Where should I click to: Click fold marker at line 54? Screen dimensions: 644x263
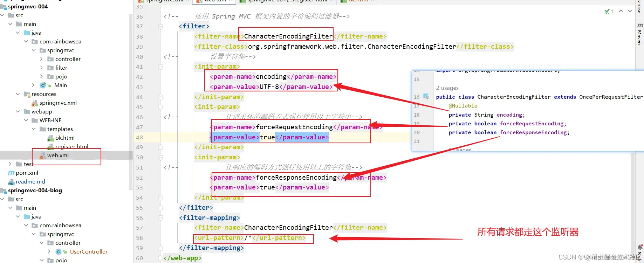pyautogui.click(x=160, y=198)
